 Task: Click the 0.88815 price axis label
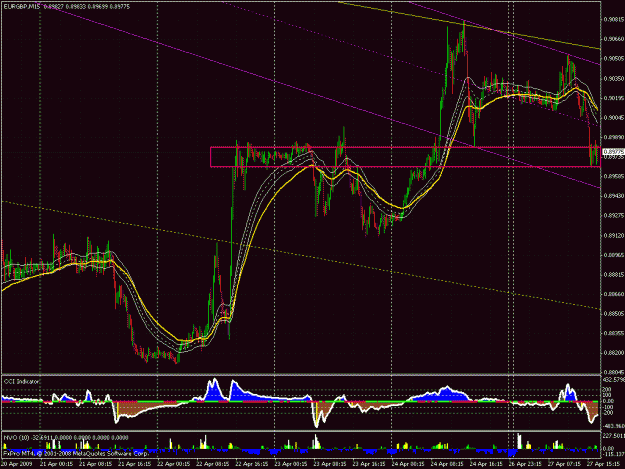(x=614, y=275)
